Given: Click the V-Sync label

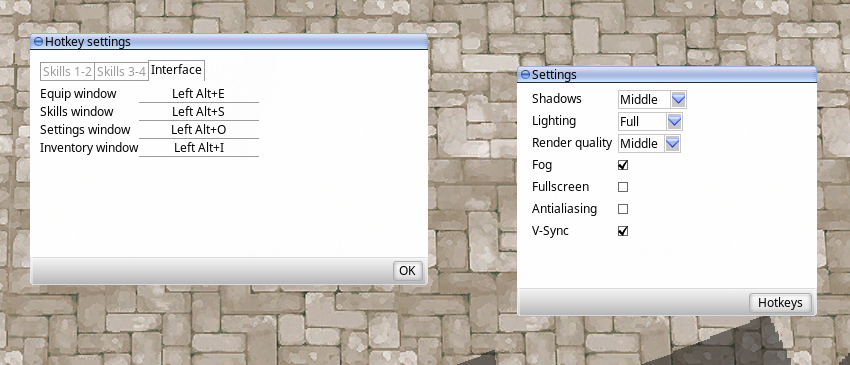Looking at the screenshot, I should click(550, 231).
